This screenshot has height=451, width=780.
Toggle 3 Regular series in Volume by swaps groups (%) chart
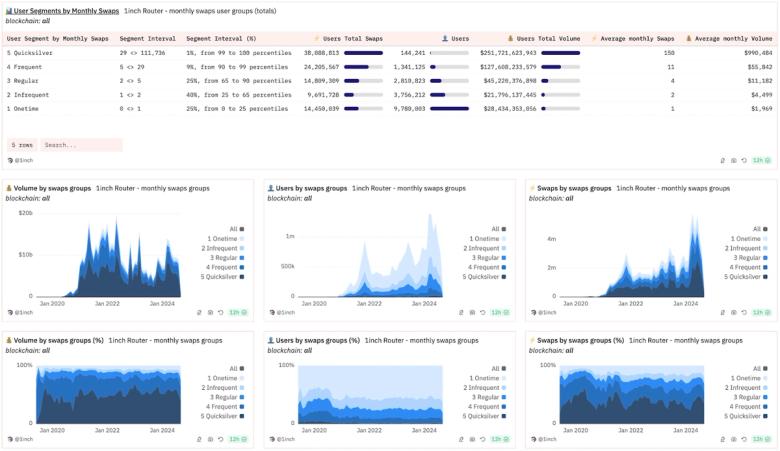227,397
